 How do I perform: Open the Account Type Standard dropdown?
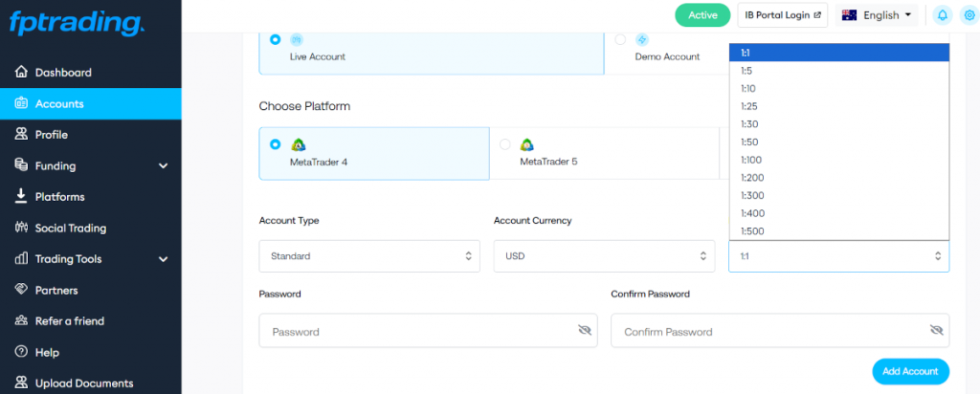click(x=369, y=256)
